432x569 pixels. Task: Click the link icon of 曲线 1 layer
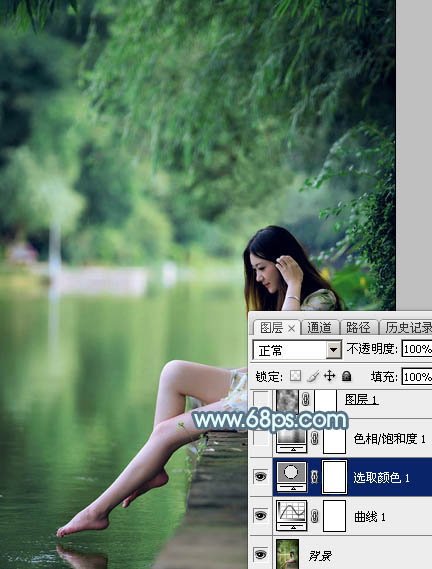314,516
